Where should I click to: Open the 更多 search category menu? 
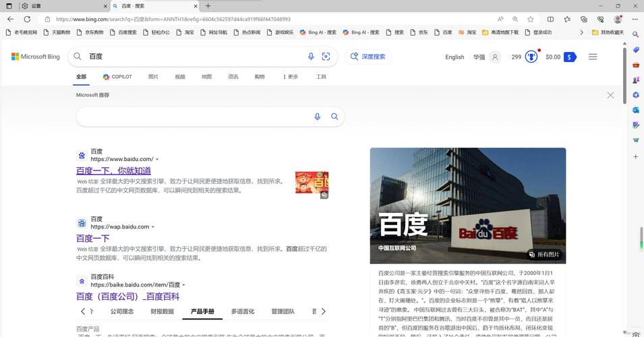291,77
